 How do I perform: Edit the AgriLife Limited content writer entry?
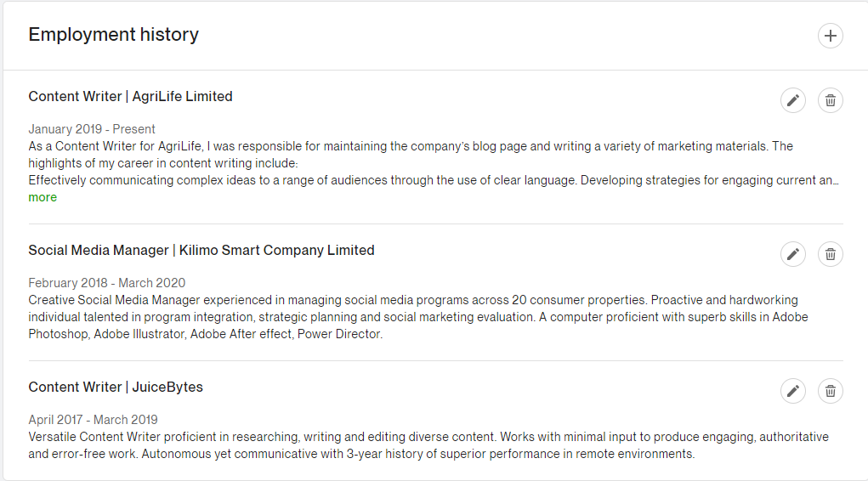792,100
